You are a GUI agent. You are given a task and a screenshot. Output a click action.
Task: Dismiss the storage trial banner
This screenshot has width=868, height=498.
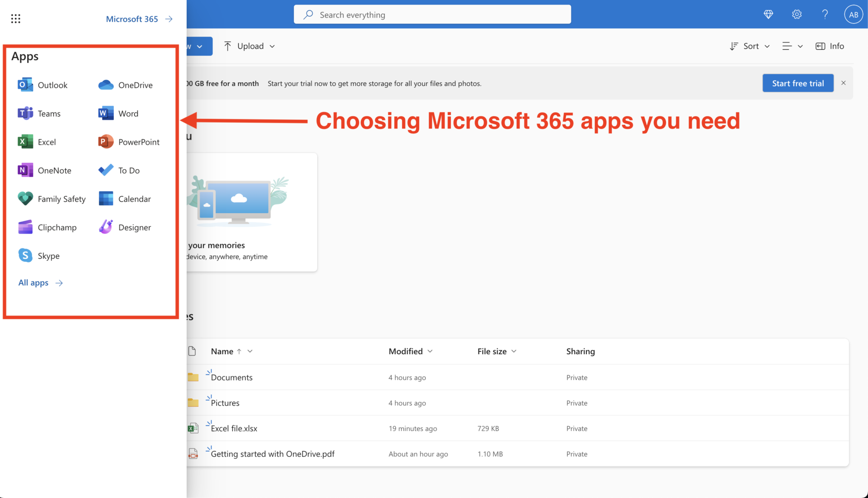844,83
